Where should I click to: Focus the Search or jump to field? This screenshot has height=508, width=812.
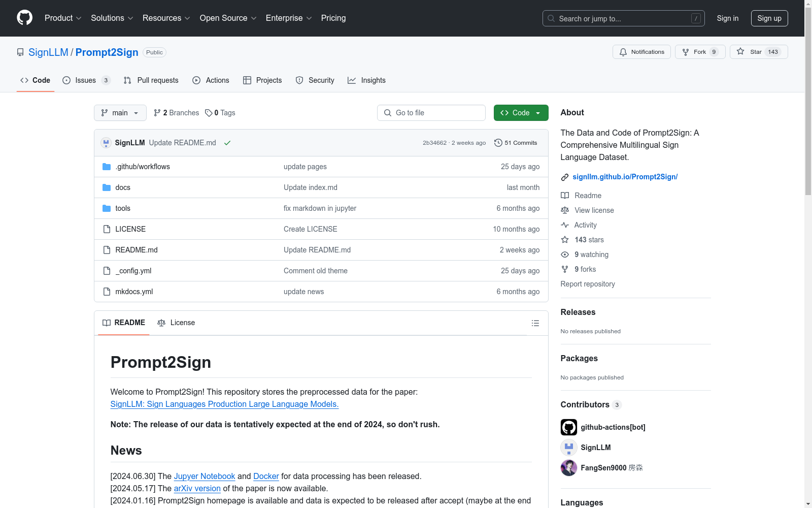point(624,18)
